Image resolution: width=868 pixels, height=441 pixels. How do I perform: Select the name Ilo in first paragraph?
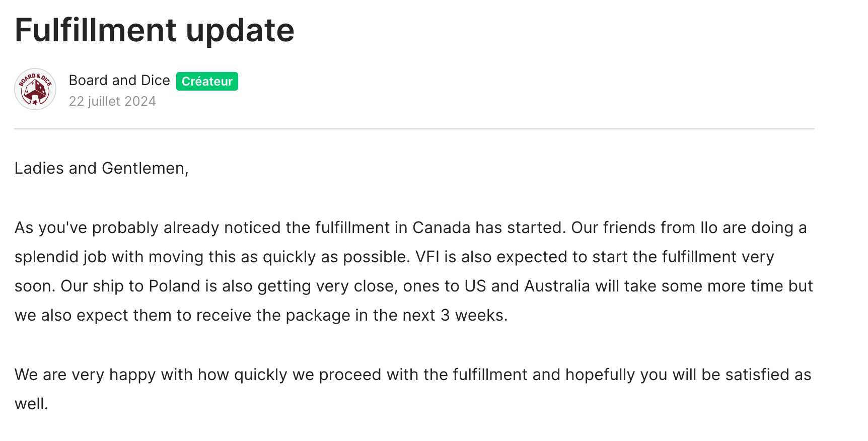(709, 228)
